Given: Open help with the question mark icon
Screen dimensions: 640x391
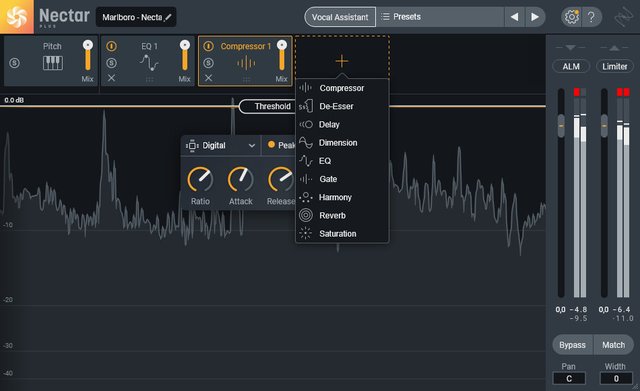Looking at the screenshot, I should click(591, 17).
